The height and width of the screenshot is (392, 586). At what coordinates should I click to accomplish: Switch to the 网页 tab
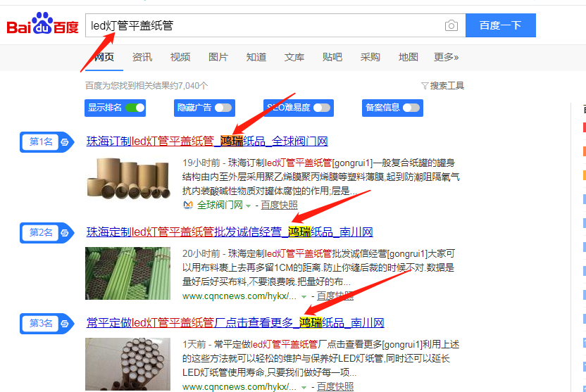pyautogui.click(x=104, y=57)
